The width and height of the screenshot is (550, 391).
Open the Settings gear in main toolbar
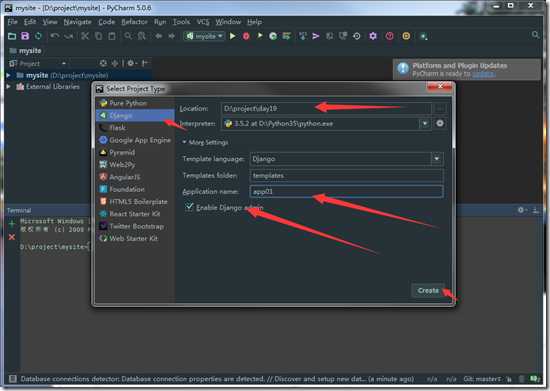pyautogui.click(x=373, y=36)
